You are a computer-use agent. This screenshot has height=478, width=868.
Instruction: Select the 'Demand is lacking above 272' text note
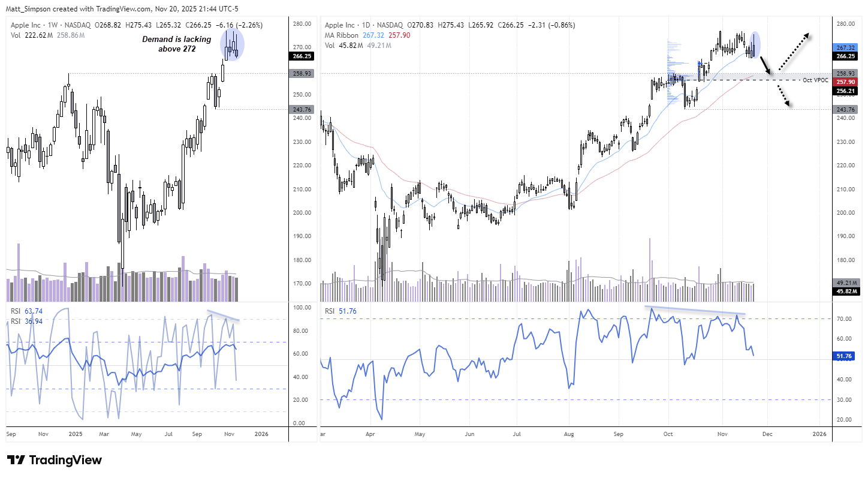tap(176, 44)
